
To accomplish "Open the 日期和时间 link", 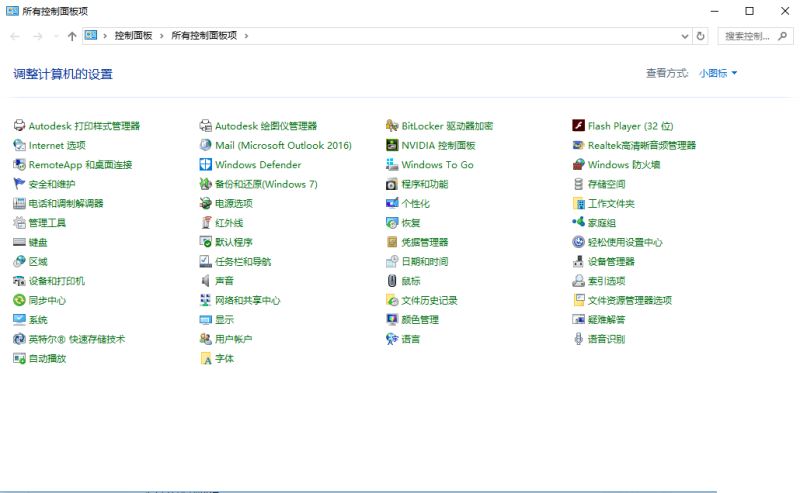I will click(x=424, y=261).
